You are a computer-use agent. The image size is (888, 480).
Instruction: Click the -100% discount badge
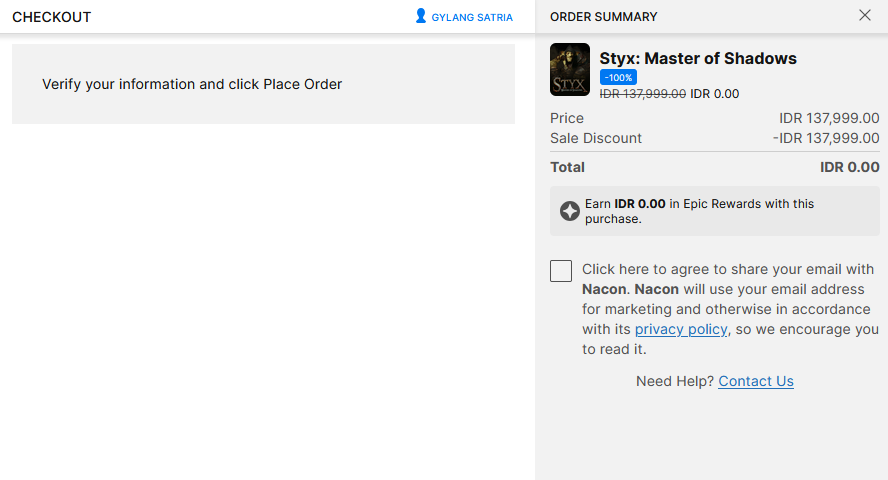[x=618, y=77]
